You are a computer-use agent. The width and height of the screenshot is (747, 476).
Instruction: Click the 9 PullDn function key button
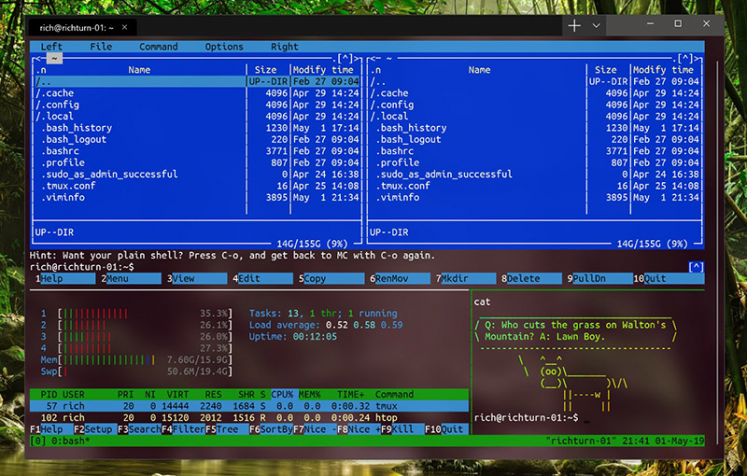pos(599,279)
